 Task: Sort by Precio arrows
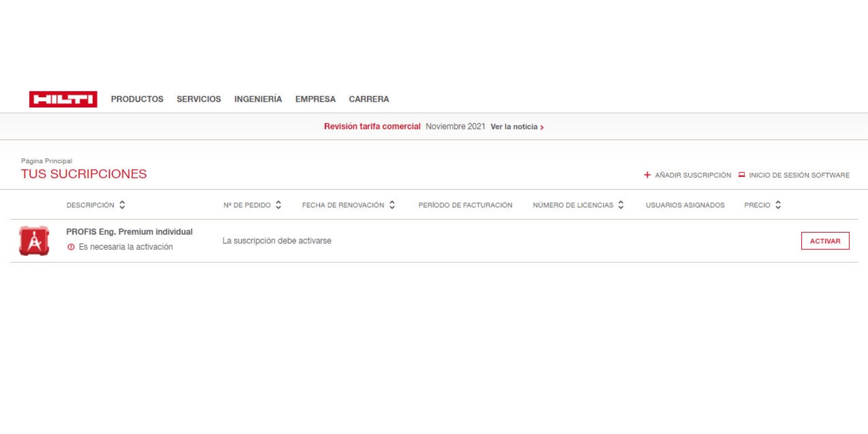click(778, 205)
